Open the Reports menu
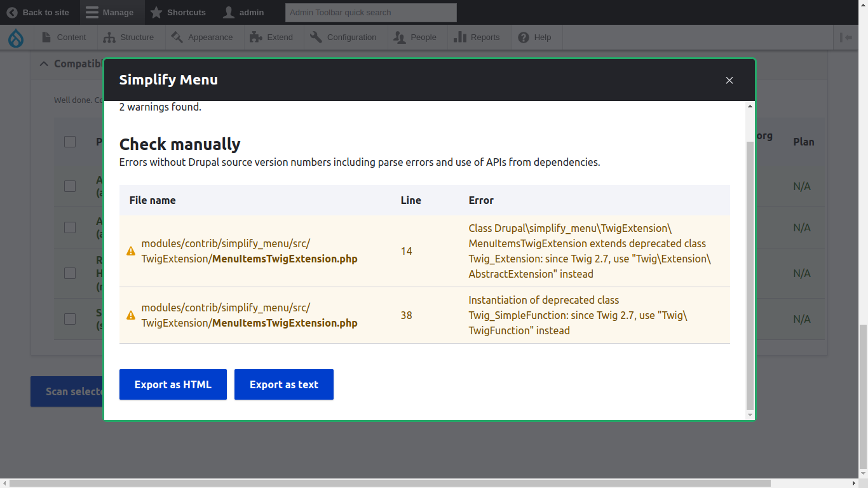This screenshot has width=868, height=488. (477, 37)
